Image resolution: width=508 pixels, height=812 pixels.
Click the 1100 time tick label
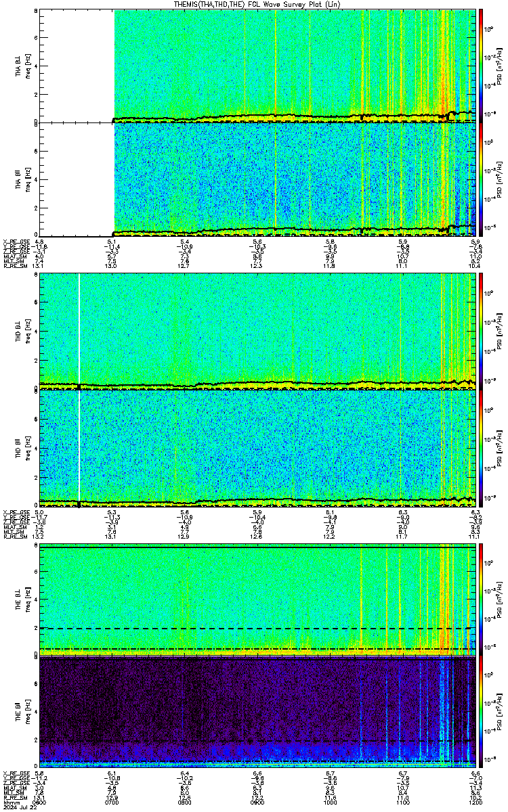403,802
